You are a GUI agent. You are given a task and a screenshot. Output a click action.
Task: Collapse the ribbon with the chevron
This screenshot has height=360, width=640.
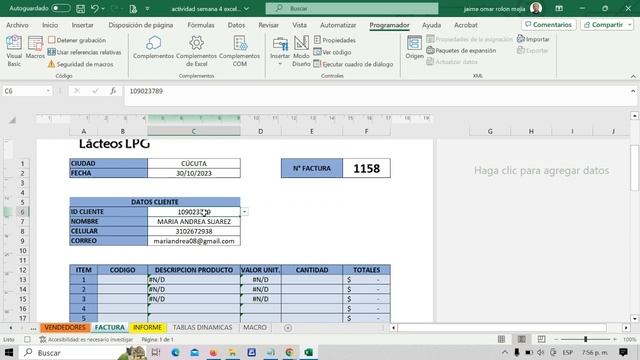633,76
